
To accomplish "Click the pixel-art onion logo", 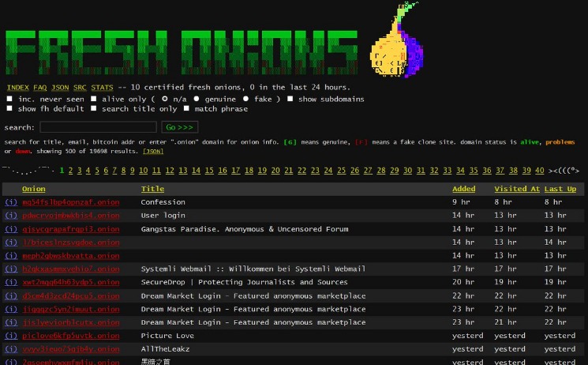I will coord(397,40).
